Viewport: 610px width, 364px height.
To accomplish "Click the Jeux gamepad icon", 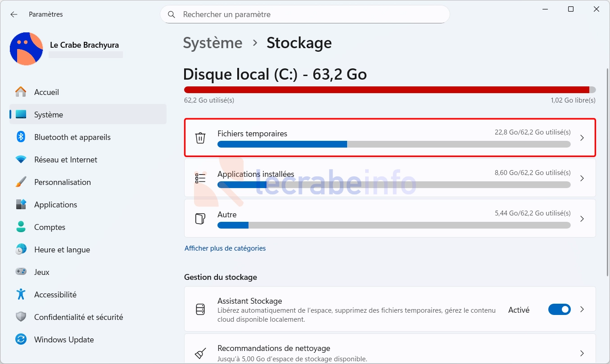I will pyautogui.click(x=21, y=272).
